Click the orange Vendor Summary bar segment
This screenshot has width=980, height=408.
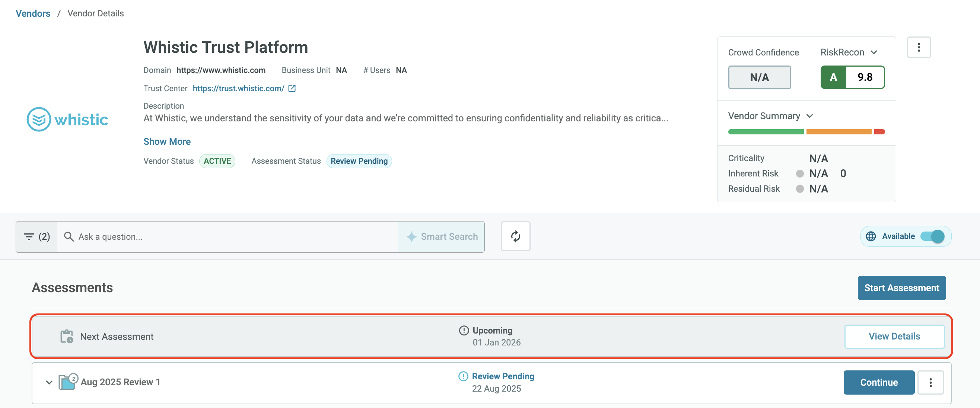tap(839, 132)
